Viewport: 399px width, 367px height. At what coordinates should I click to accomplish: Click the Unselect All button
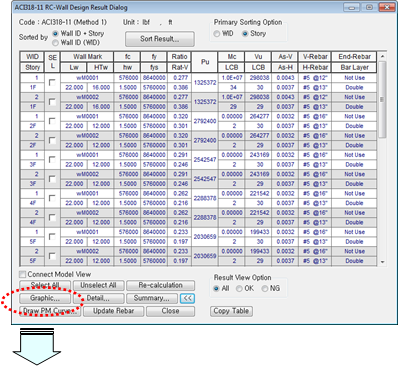pos(98,285)
